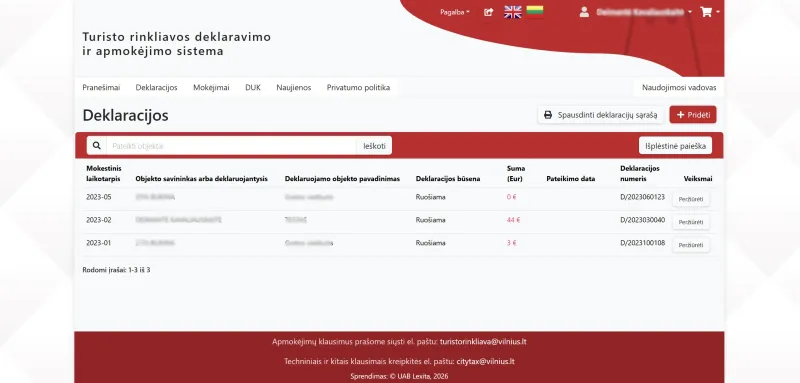The width and height of the screenshot is (800, 383).
Task: Click Ruošiama status in 2023-05 row
Action: [x=430, y=197]
